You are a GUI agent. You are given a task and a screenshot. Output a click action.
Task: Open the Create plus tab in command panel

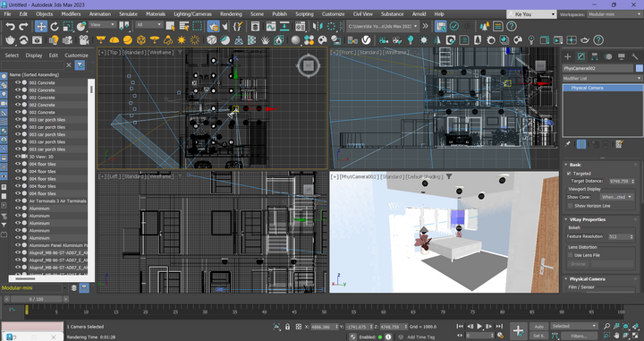(x=568, y=56)
